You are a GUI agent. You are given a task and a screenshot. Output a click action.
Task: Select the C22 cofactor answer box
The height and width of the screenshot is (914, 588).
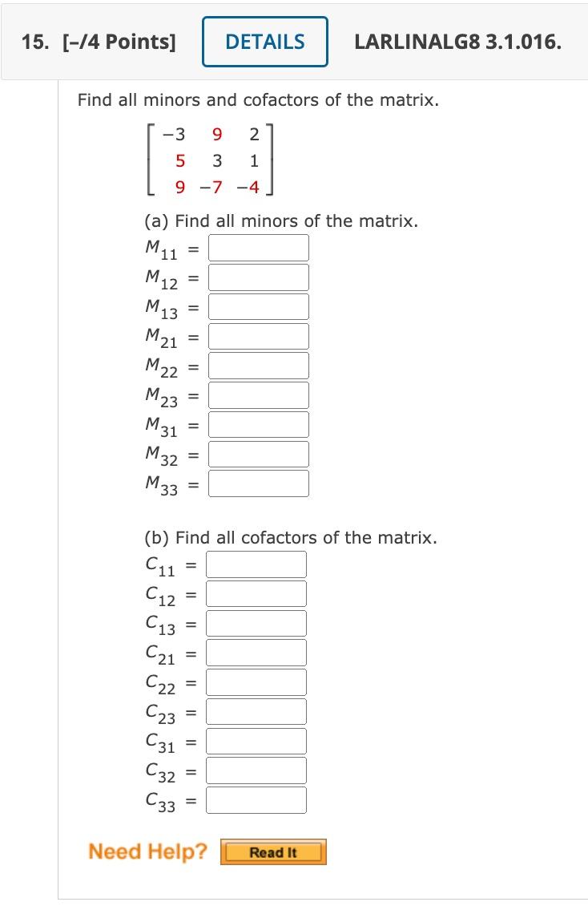coord(256,681)
